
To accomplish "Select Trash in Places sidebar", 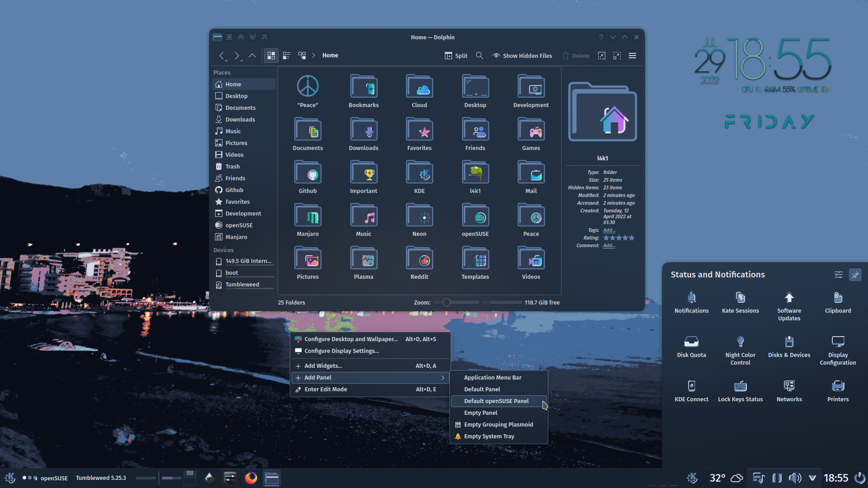I will [244, 166].
